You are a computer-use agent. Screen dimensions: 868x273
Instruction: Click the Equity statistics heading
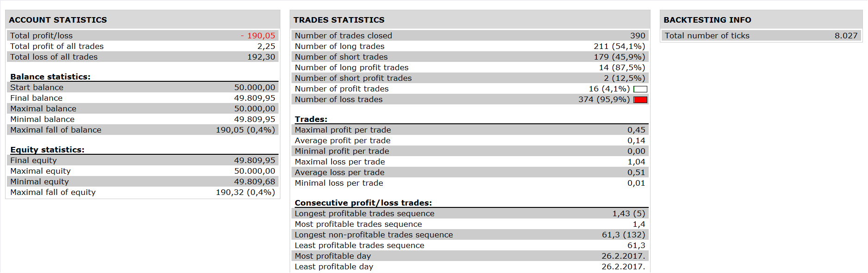point(47,150)
